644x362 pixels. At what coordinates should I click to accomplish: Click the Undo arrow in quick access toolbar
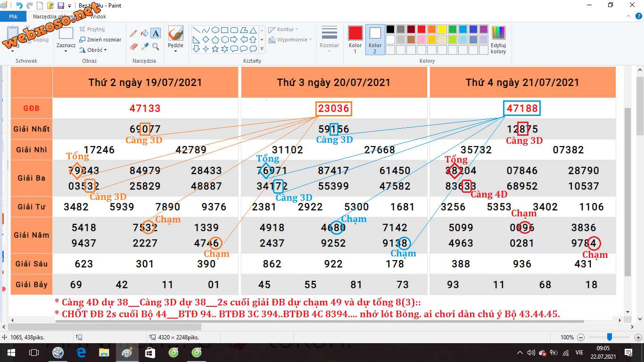click(x=19, y=6)
